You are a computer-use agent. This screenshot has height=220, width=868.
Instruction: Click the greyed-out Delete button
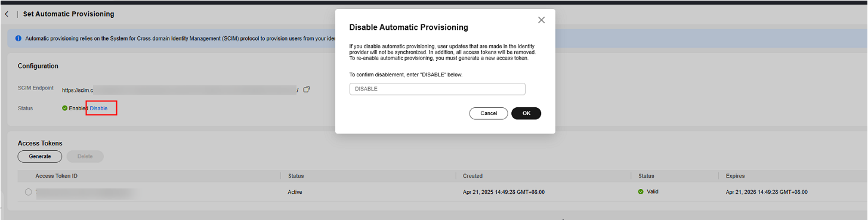click(85, 156)
